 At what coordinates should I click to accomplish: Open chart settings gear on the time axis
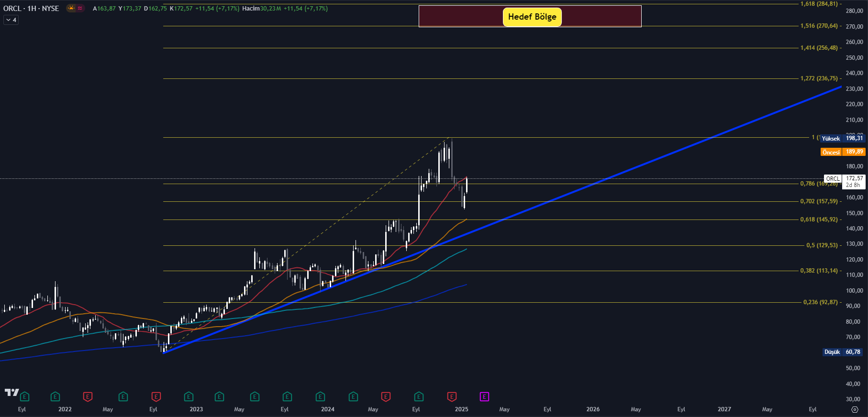coord(855,409)
